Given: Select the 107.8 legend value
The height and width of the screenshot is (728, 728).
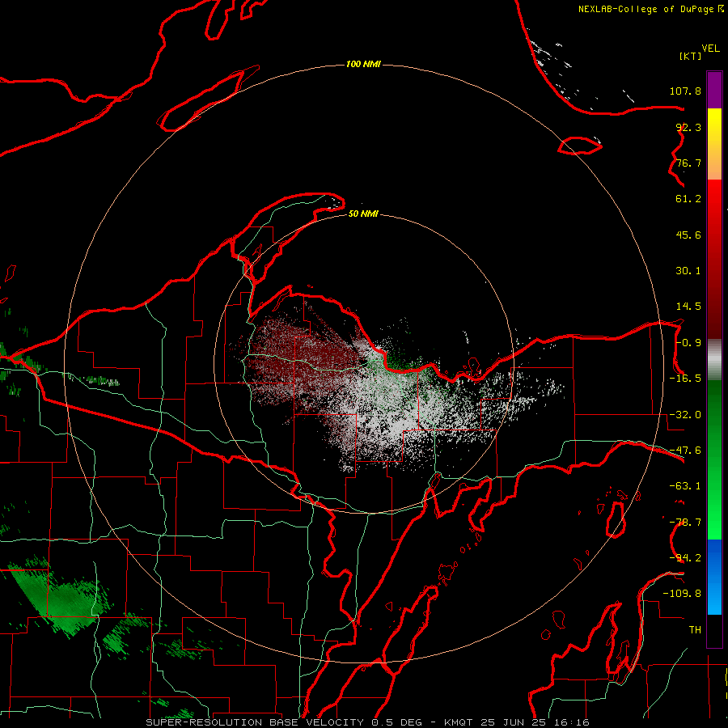Looking at the screenshot, I should (685, 91).
